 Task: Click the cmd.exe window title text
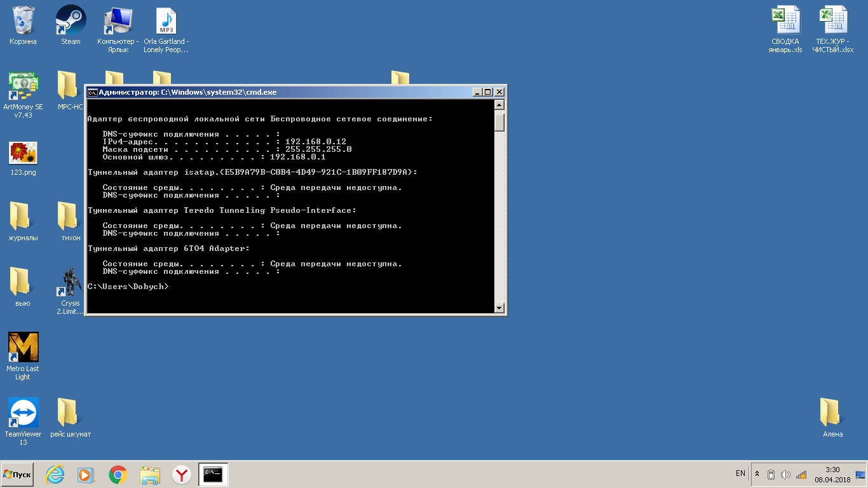click(x=187, y=92)
